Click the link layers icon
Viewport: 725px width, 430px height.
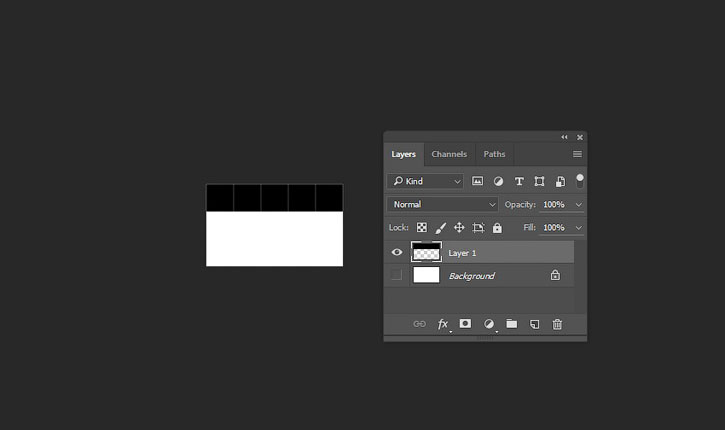(419, 324)
